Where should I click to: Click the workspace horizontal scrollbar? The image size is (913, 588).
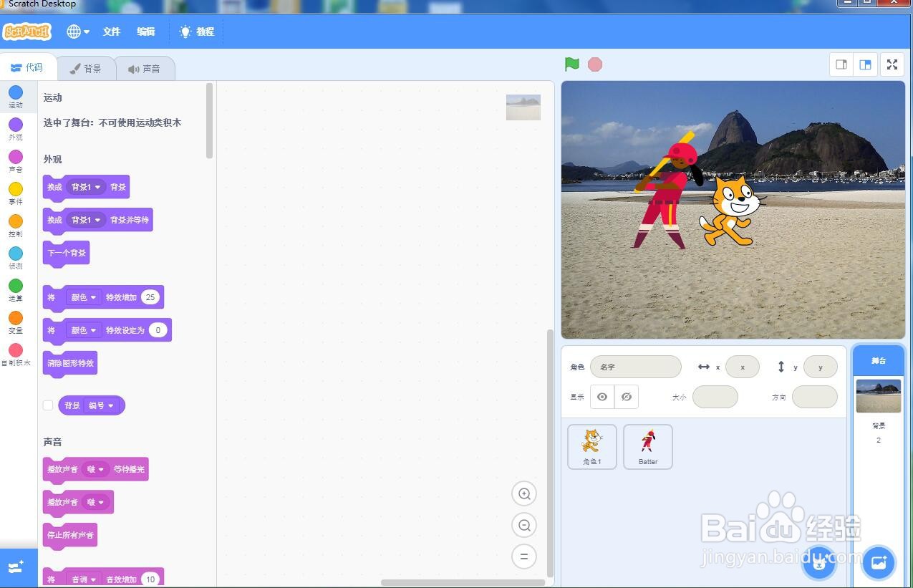(463, 582)
